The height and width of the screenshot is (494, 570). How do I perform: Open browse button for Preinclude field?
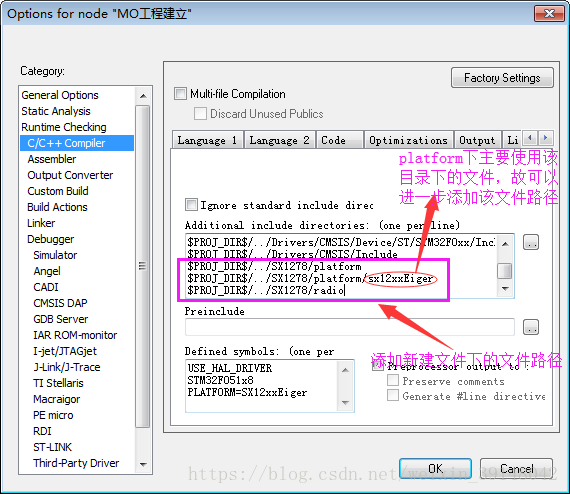point(531,328)
